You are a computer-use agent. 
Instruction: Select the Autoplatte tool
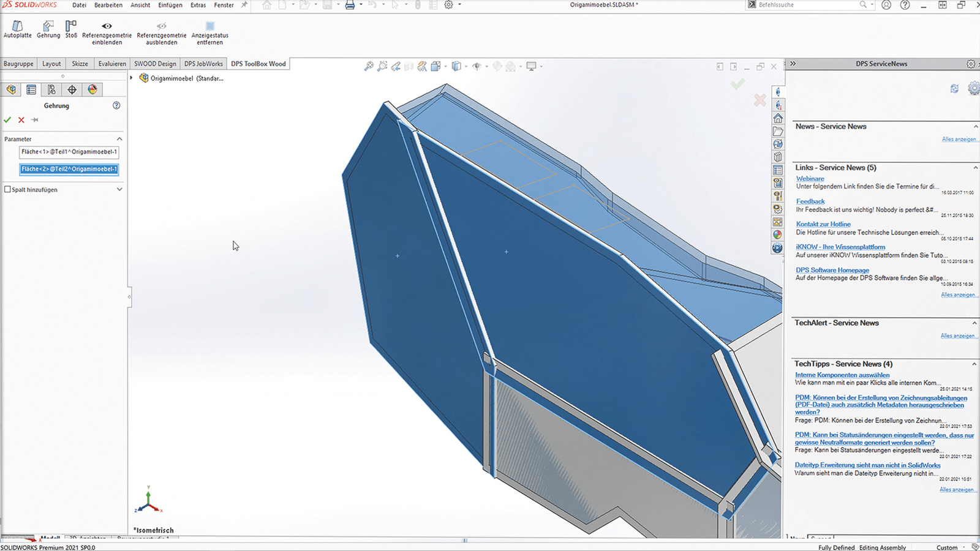(17, 26)
